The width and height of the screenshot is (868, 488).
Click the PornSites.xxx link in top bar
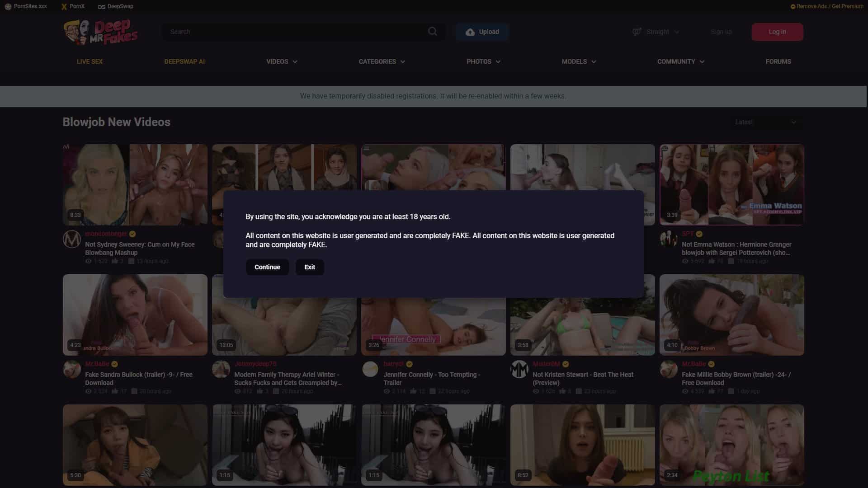coord(26,6)
